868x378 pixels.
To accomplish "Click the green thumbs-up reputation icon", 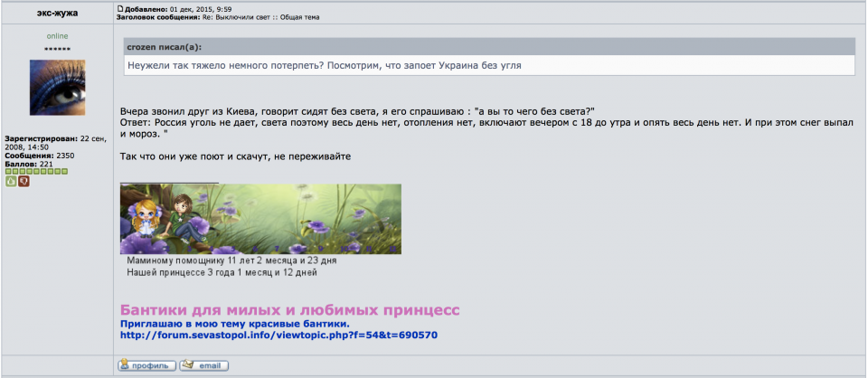I will 11,181.
